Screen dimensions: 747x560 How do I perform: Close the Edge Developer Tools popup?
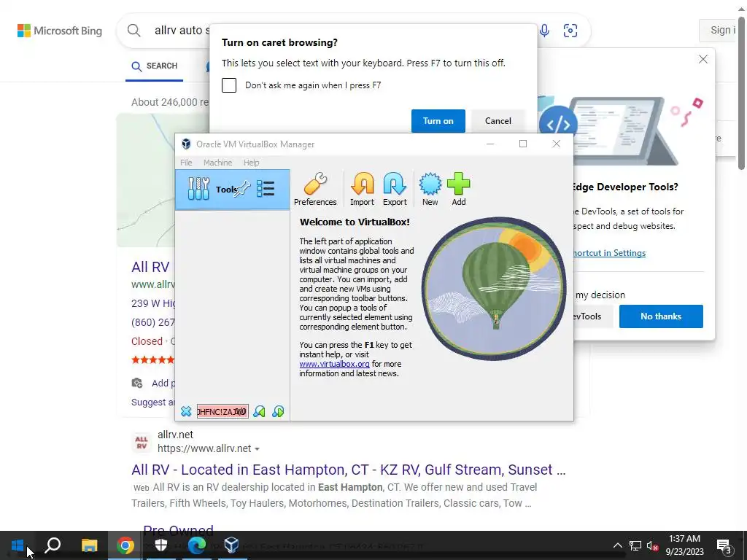703,59
